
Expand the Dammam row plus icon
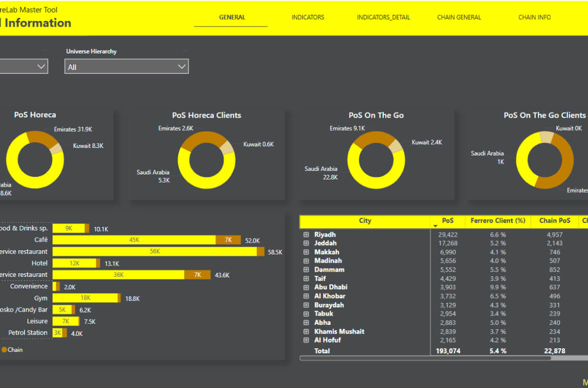pos(306,270)
